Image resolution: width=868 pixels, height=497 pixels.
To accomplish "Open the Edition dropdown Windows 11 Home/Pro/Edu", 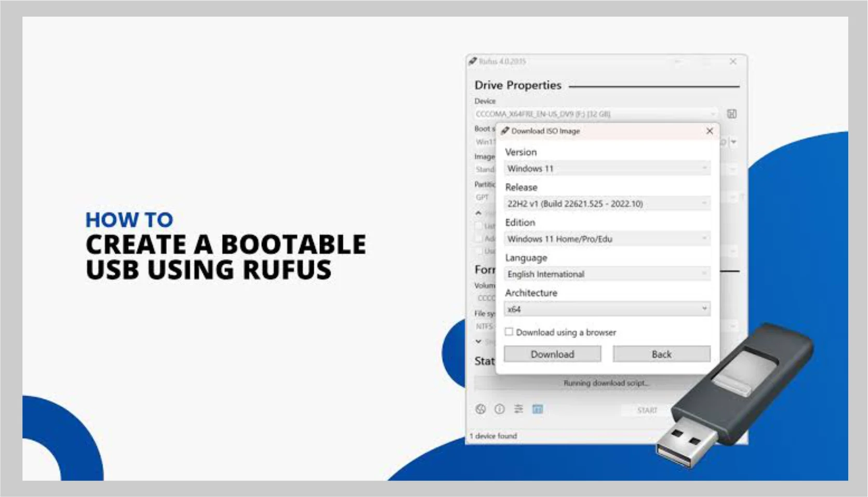I will click(x=607, y=239).
